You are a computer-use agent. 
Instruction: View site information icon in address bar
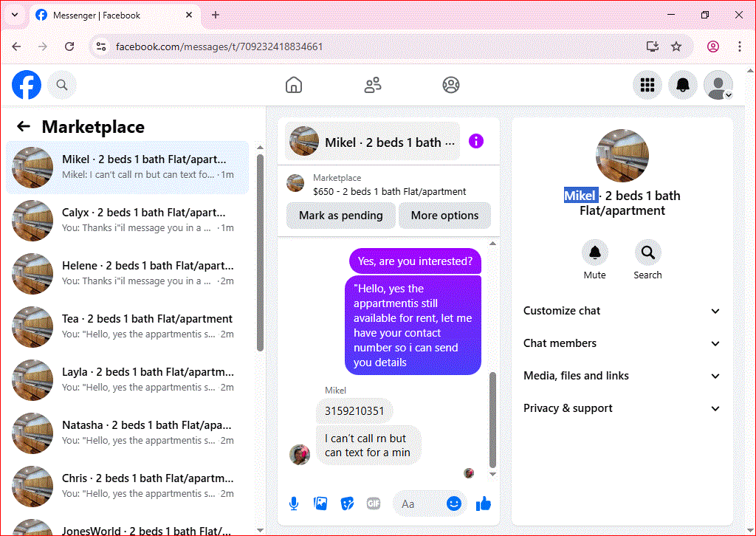coord(101,47)
